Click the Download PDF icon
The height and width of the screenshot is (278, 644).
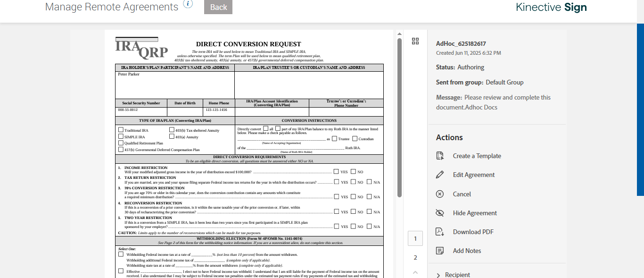[440, 232]
